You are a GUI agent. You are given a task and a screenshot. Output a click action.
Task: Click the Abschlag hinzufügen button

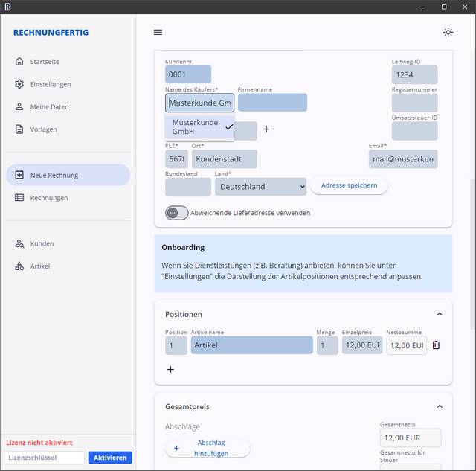coord(208,448)
